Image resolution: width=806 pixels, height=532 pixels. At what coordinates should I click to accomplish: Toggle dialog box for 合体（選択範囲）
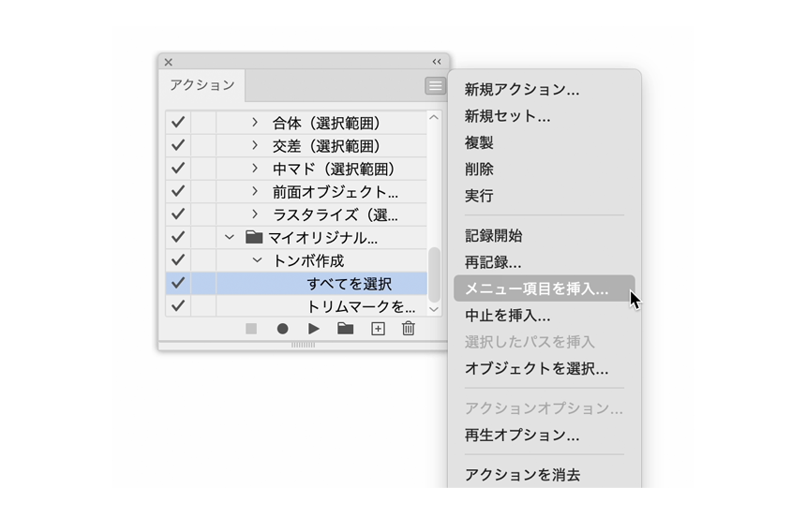pos(203,122)
